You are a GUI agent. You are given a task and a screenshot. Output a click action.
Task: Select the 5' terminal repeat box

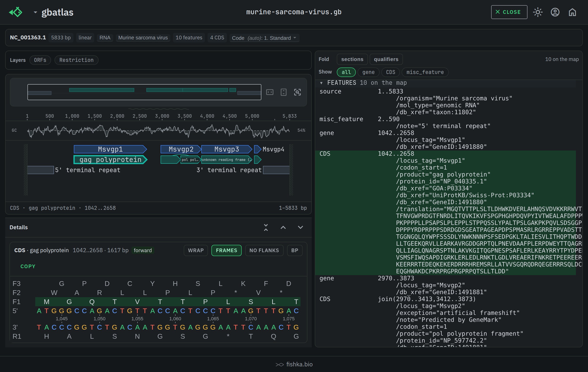pyautogui.click(x=41, y=170)
